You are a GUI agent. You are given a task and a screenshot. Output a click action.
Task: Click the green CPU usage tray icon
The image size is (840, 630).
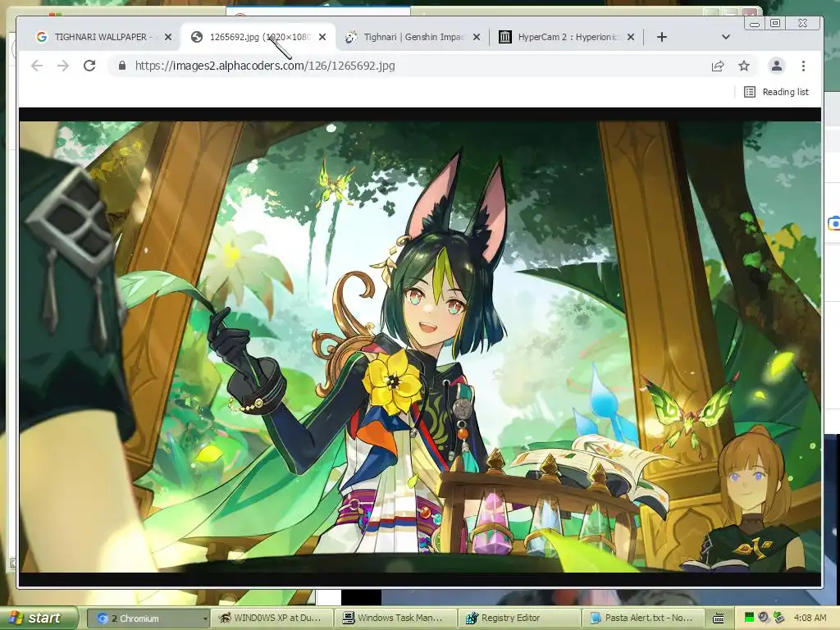(750, 619)
